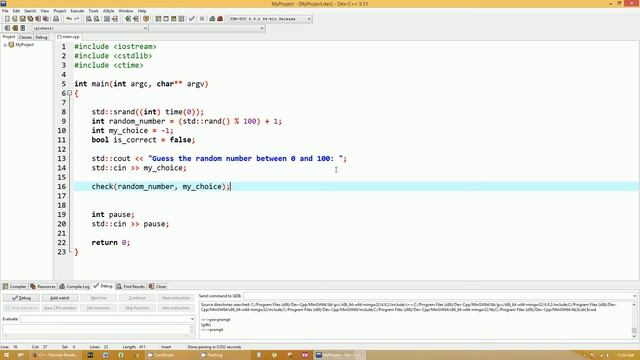Open the (globals) scope dropdown

tap(145, 28)
